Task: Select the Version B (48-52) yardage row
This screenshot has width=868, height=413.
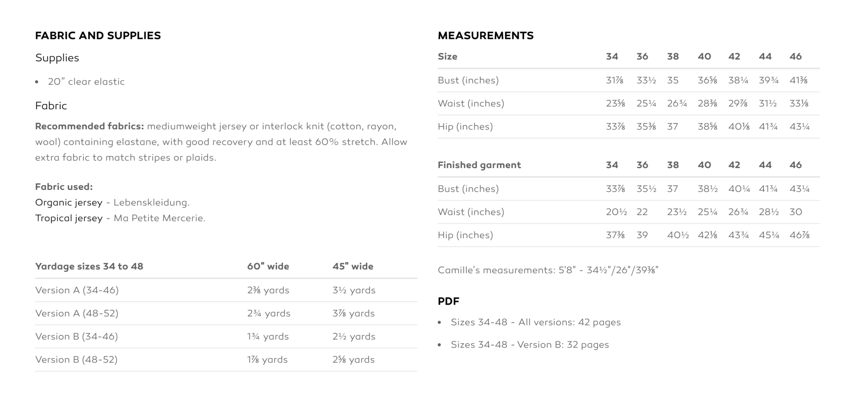Action: 226,360
